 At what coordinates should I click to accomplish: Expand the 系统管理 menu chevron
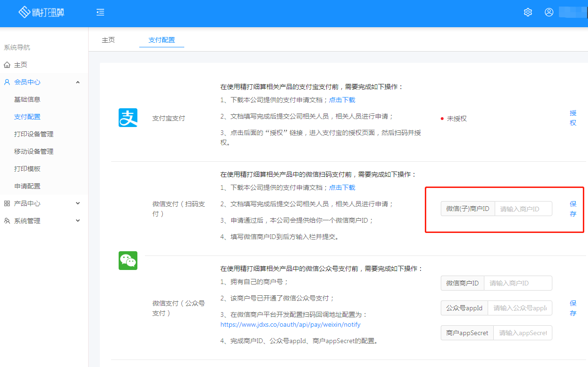click(78, 221)
